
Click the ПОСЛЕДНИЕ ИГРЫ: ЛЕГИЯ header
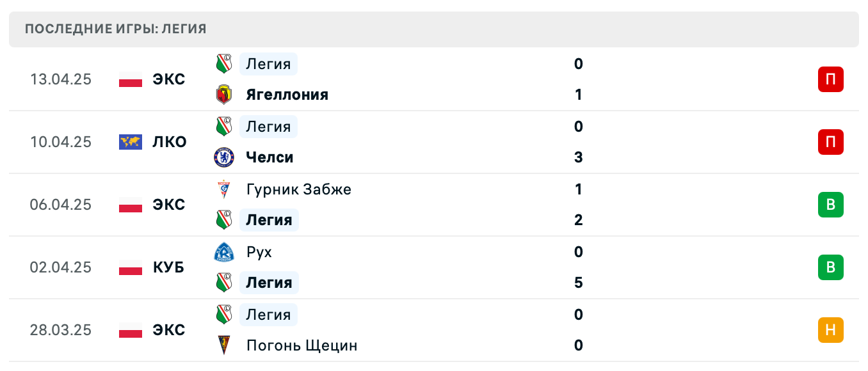point(115,29)
